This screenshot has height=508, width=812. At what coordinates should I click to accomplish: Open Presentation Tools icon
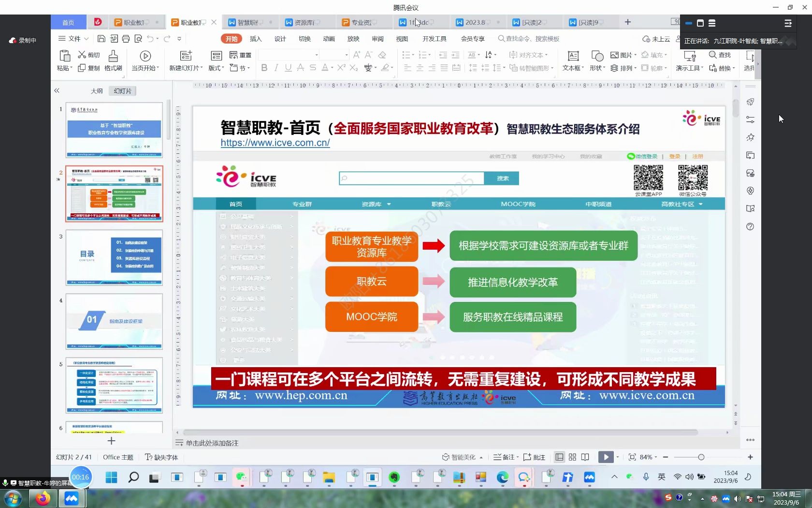click(x=690, y=56)
